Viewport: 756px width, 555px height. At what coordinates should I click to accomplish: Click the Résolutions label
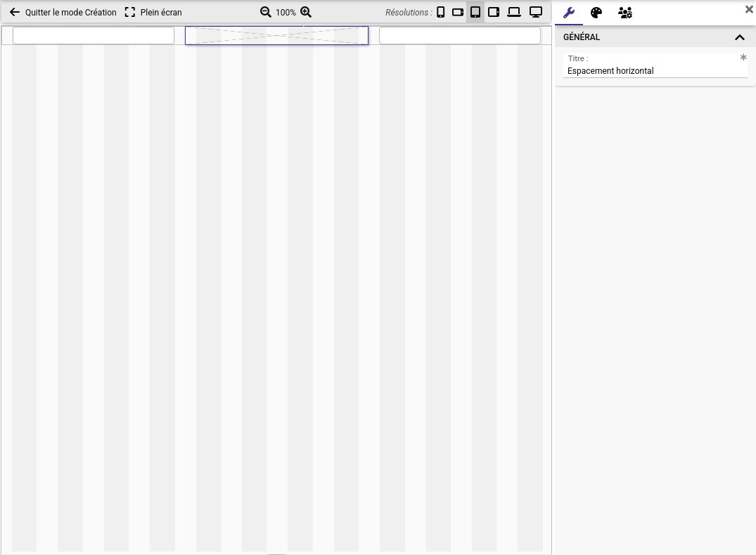409,13
